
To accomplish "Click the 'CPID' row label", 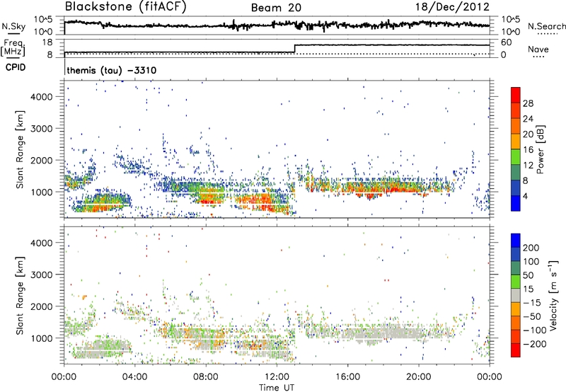I will 16,67.
